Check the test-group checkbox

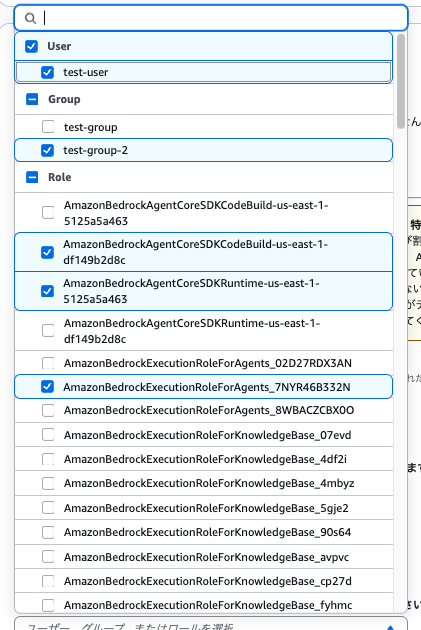point(48,127)
